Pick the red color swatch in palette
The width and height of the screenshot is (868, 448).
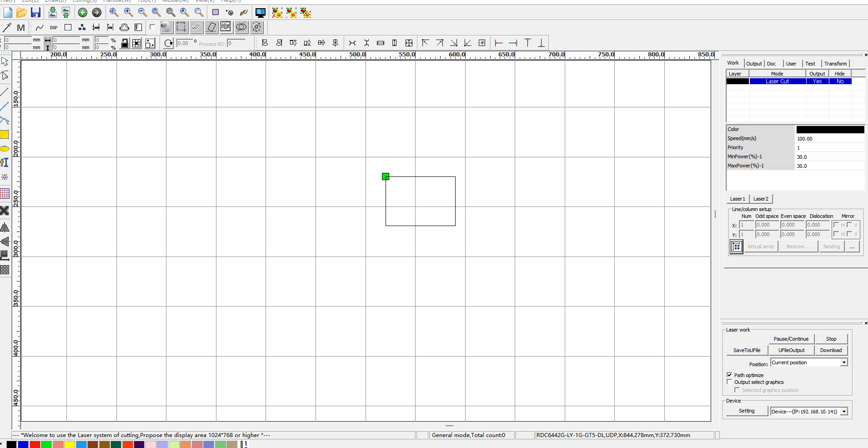(35, 444)
